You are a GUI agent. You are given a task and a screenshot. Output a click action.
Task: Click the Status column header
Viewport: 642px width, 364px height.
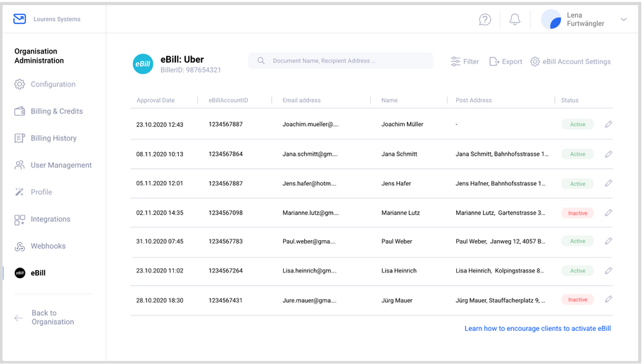pyautogui.click(x=569, y=100)
